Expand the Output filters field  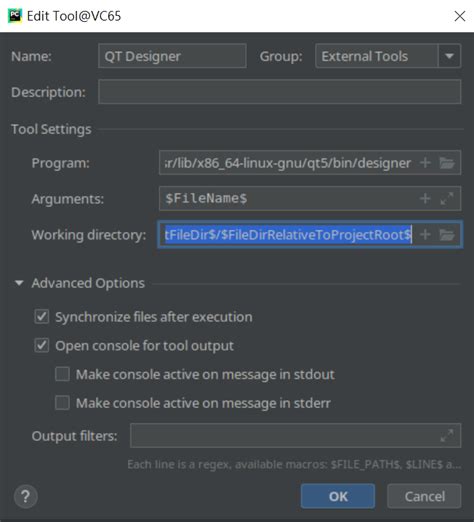447,435
